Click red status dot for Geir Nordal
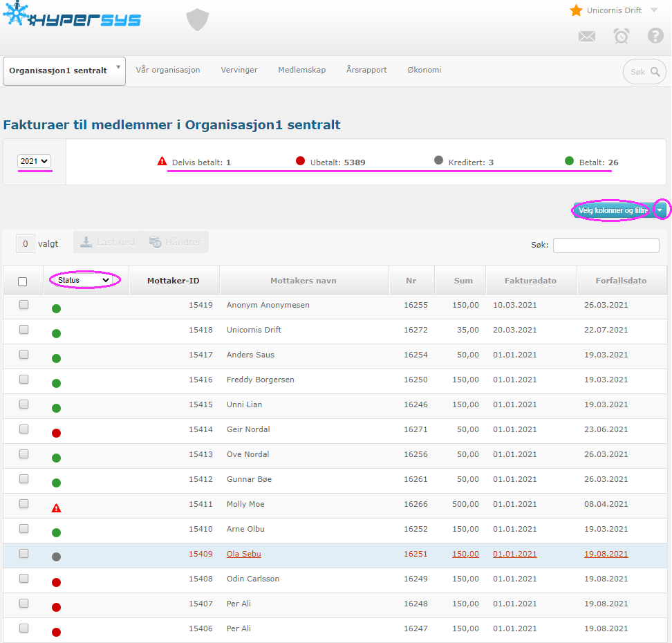Viewport: 672px width, 643px height. tap(56, 433)
